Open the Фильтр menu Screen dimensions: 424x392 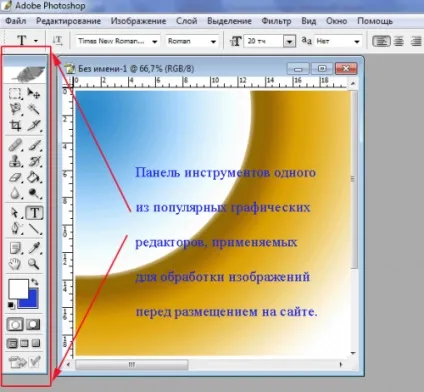(276, 21)
